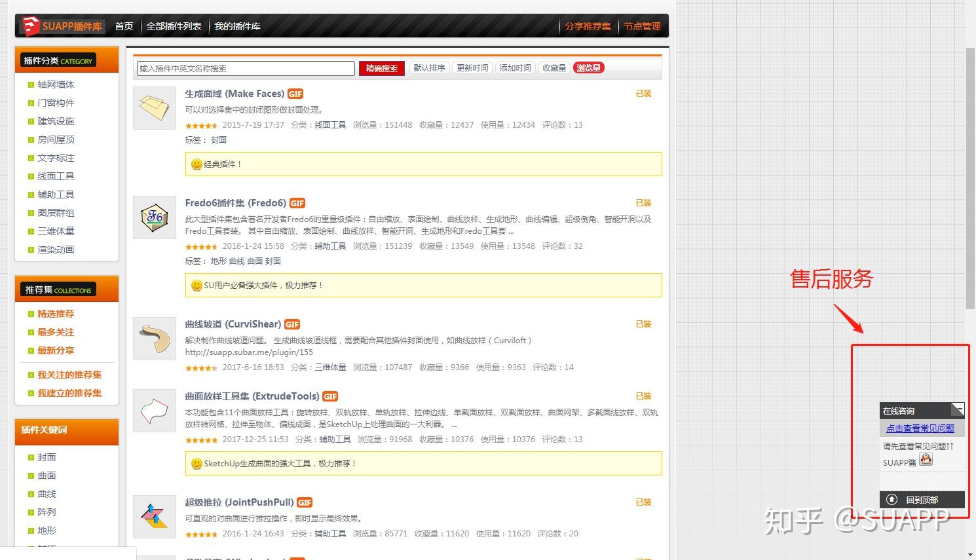The image size is (976, 560).
Task: Select 图层群组 category
Action: click(x=56, y=213)
